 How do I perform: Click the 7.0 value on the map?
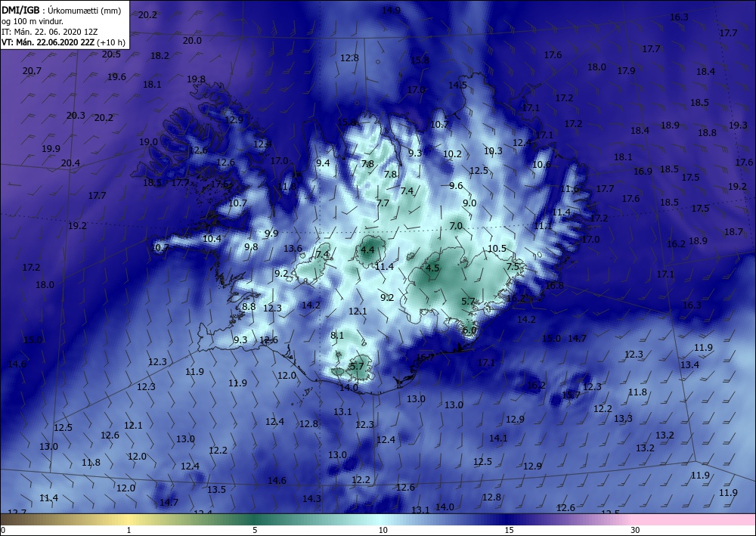click(x=456, y=225)
